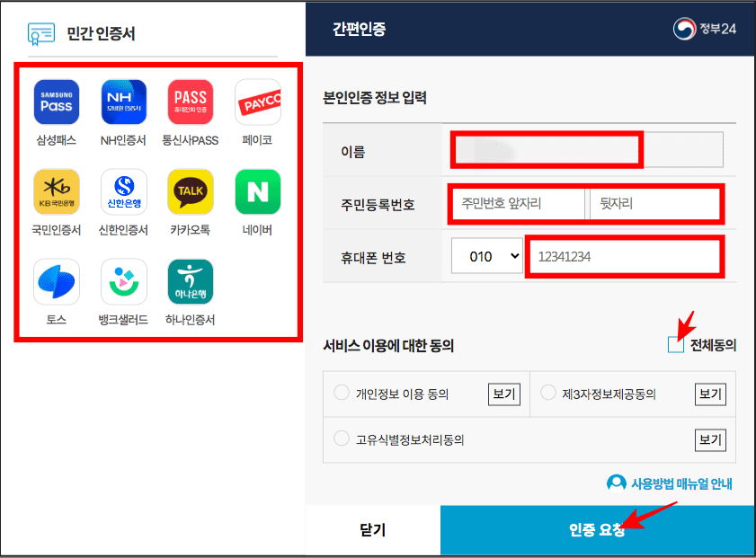Click the user icon beside 사용방법 매뉴얼 안내
The width and height of the screenshot is (756, 558).
(616, 483)
